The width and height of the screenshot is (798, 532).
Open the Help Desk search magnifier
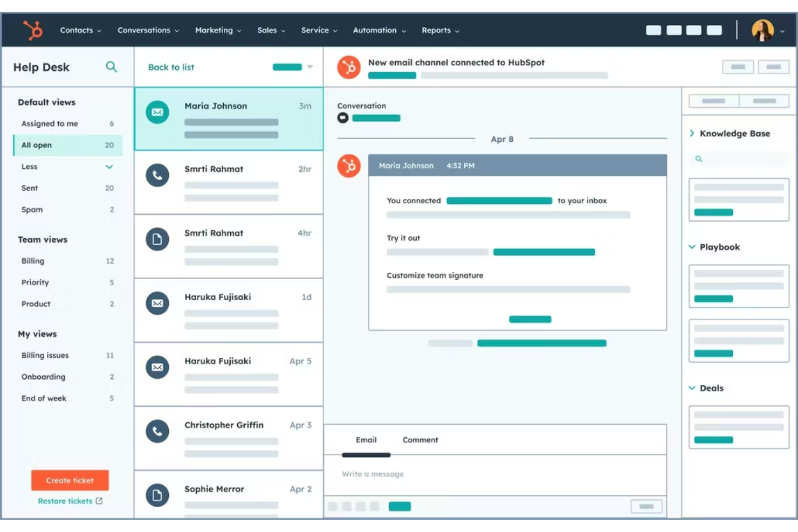[112, 67]
